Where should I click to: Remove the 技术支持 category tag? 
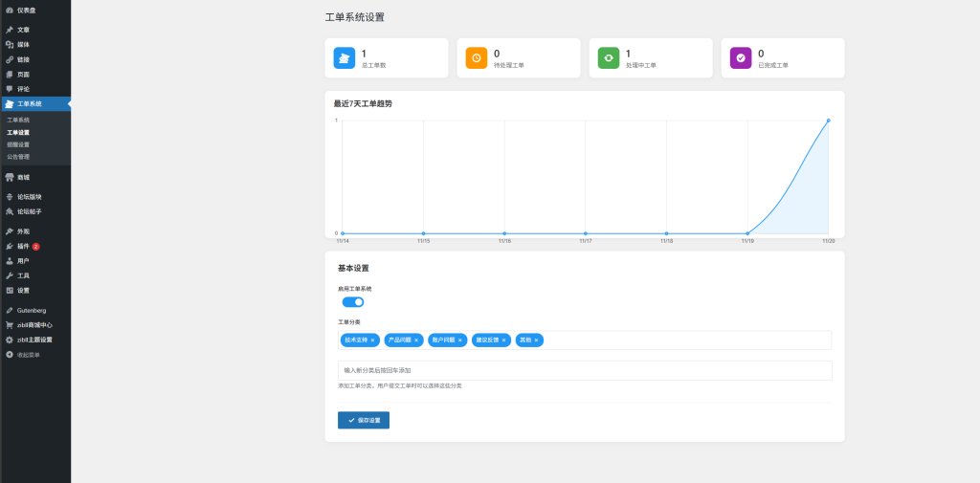(372, 340)
